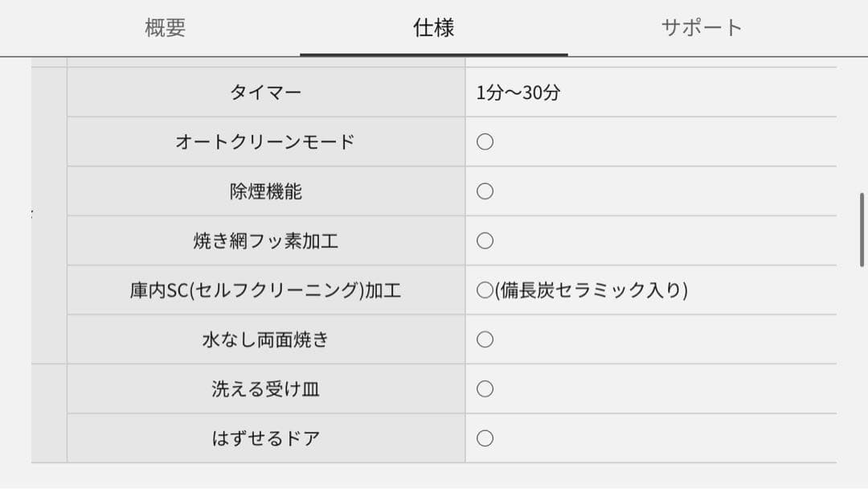Click the circle mark for オートクリーンモード
Viewport: 868px width, 489px height.
click(x=484, y=142)
